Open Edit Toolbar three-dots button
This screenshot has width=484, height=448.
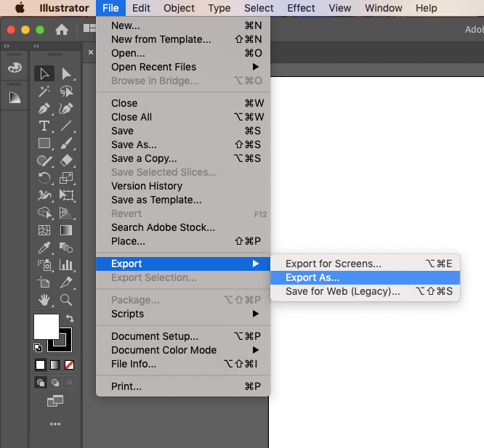pos(55,424)
